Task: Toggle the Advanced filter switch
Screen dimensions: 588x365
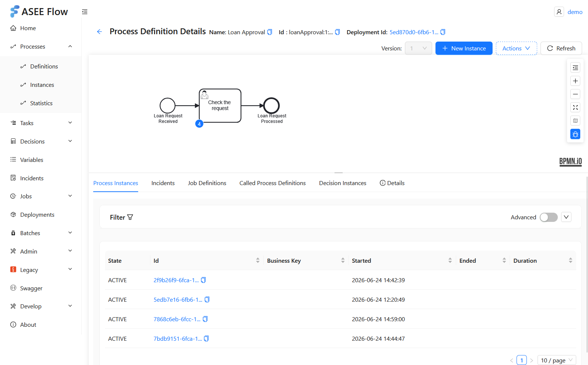Action: point(549,217)
